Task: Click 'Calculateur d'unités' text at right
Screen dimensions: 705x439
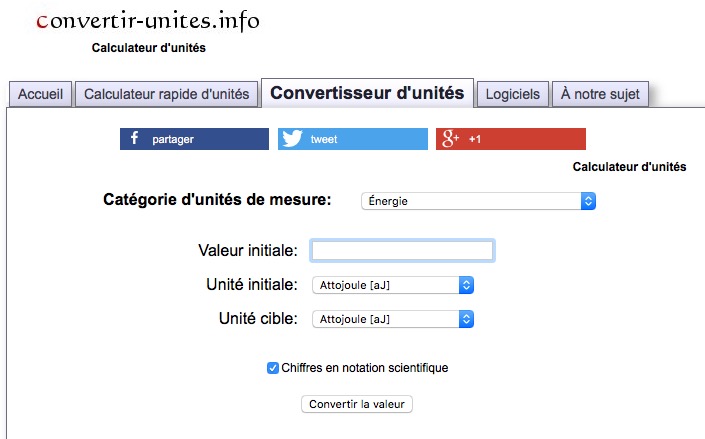Action: pos(629,167)
